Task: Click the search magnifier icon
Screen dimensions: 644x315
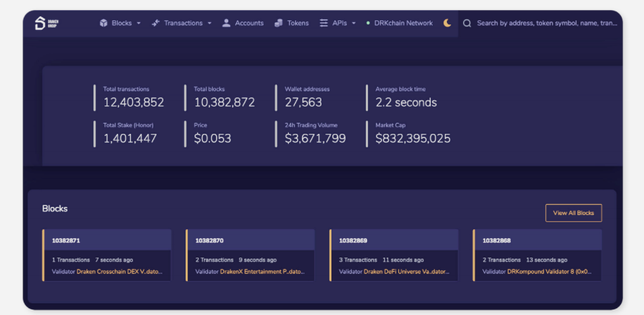Action: [466, 24]
